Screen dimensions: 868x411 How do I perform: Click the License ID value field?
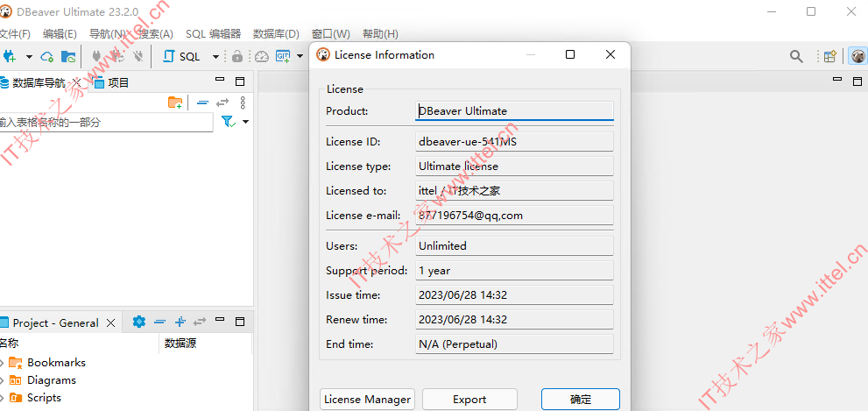[x=514, y=141]
